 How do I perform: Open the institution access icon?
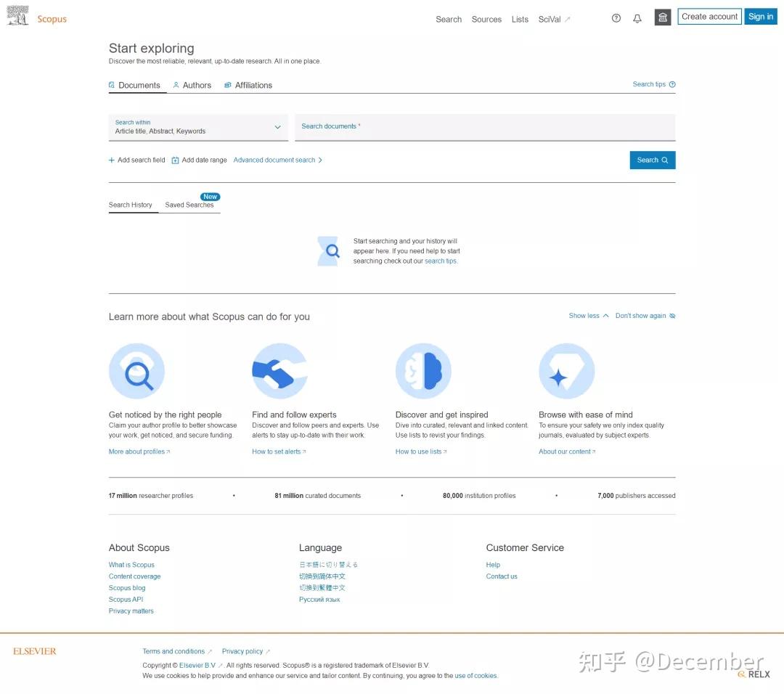point(662,17)
